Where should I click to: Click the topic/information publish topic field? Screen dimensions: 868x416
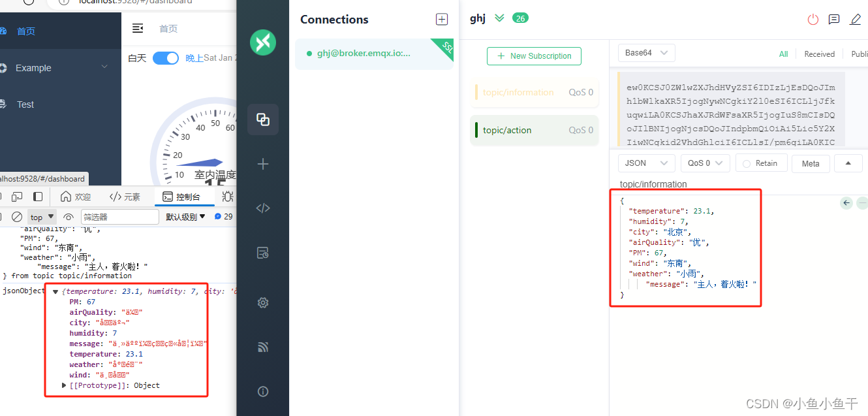coord(737,184)
